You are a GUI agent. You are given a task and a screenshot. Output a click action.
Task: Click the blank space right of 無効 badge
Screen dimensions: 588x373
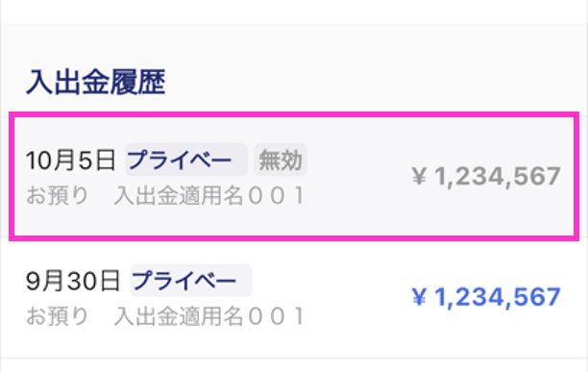pyautogui.click(x=356, y=160)
